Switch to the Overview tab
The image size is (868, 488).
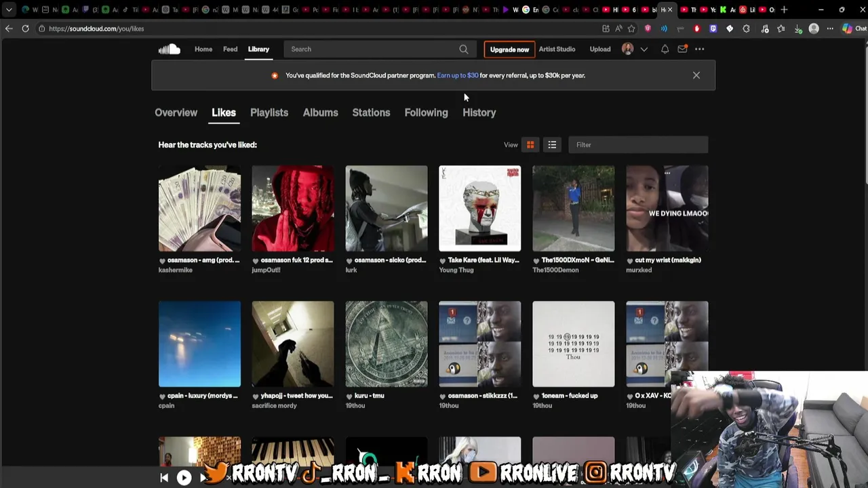pyautogui.click(x=176, y=113)
